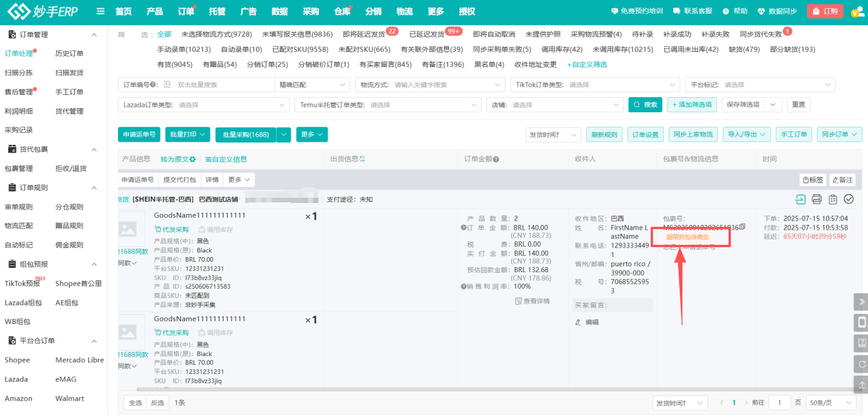The image size is (868, 417).
Task: Click the teal export arrow icon in order row
Action: coord(800,199)
